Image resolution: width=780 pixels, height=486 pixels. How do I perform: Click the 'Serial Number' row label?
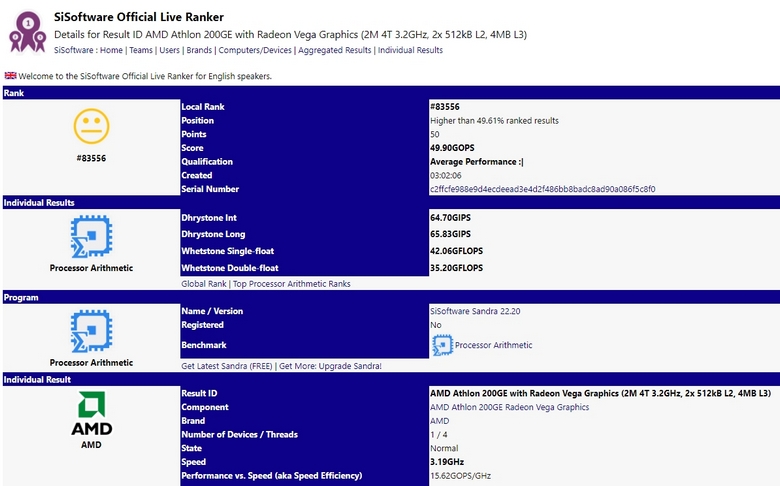point(210,189)
